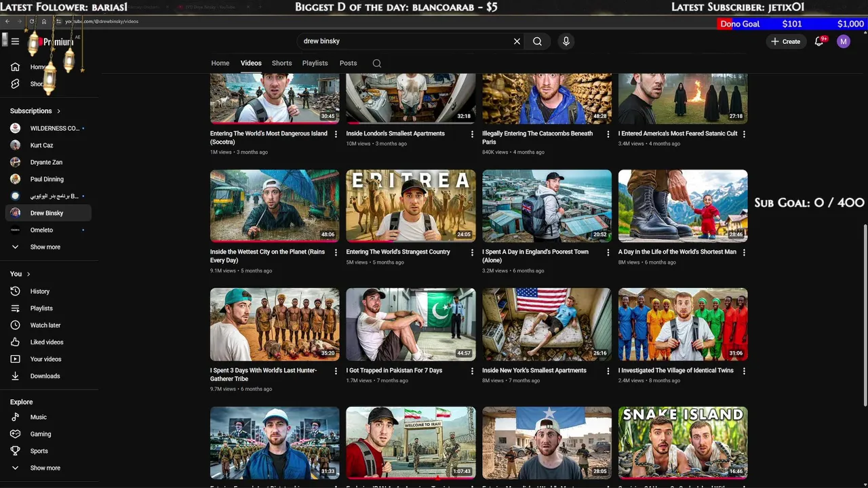Click the page vertical scrollbar
Viewport: 868px width, 488px height.
[x=865, y=315]
